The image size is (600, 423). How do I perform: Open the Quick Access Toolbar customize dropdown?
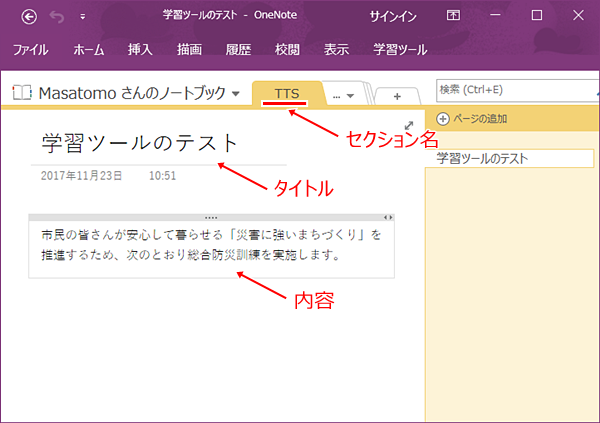(83, 17)
